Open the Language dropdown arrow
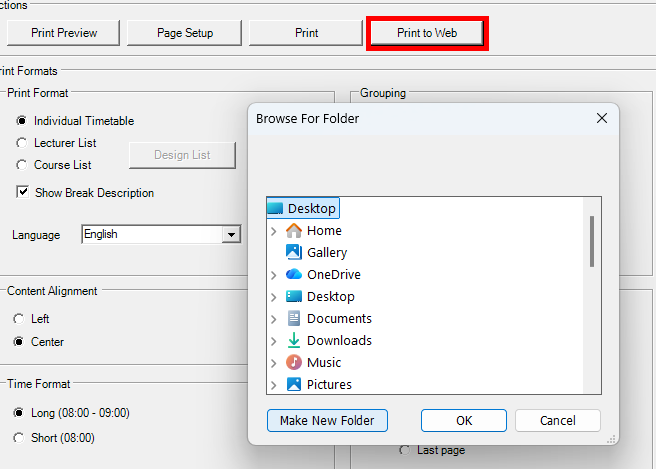Image resolution: width=656 pixels, height=469 pixels. (231, 234)
